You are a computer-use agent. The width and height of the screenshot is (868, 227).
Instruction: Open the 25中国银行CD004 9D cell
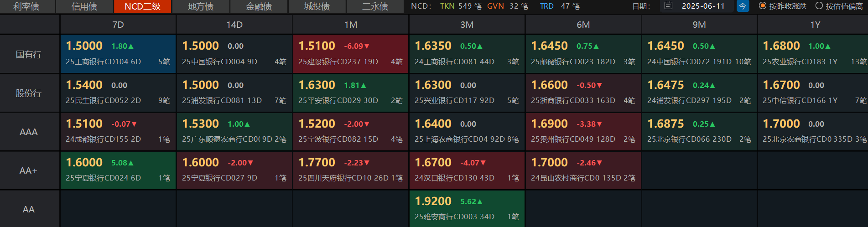pos(234,54)
